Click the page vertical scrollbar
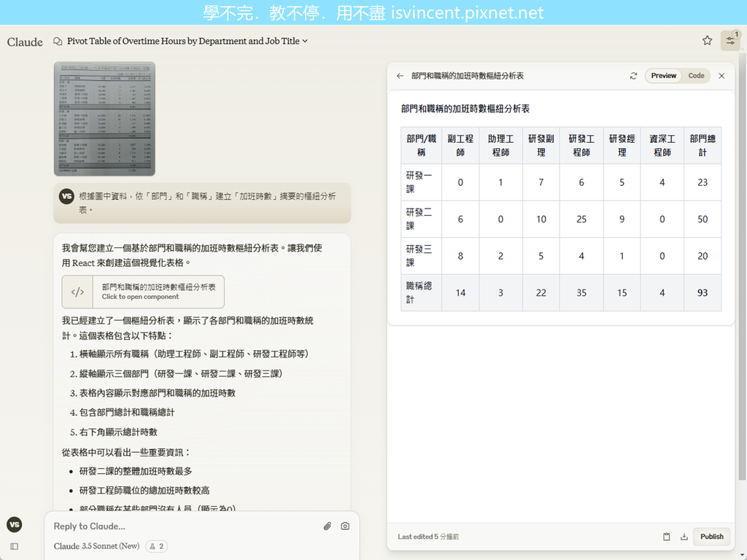This screenshot has width=747, height=560. coord(742,267)
